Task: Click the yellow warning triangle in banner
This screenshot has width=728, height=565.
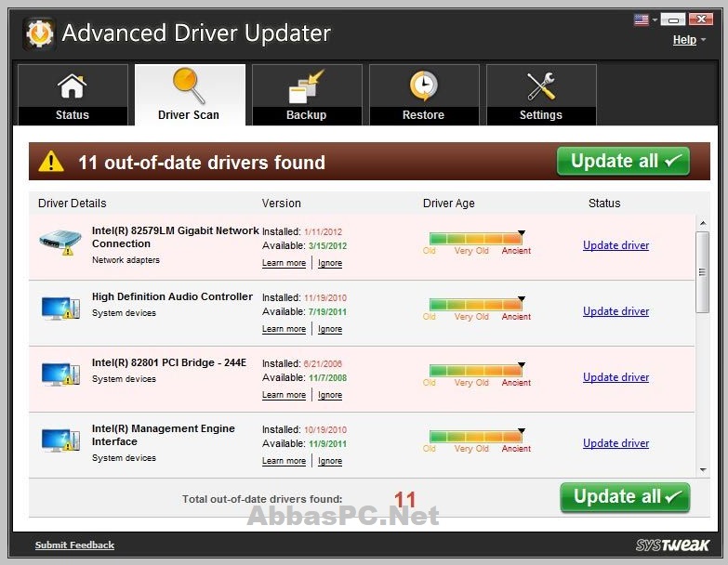Action: 51,162
